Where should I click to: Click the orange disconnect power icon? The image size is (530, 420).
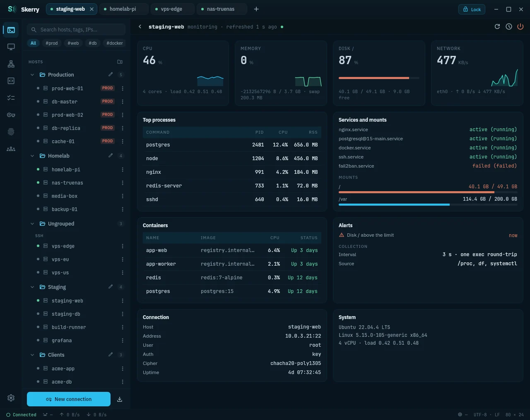(x=520, y=26)
